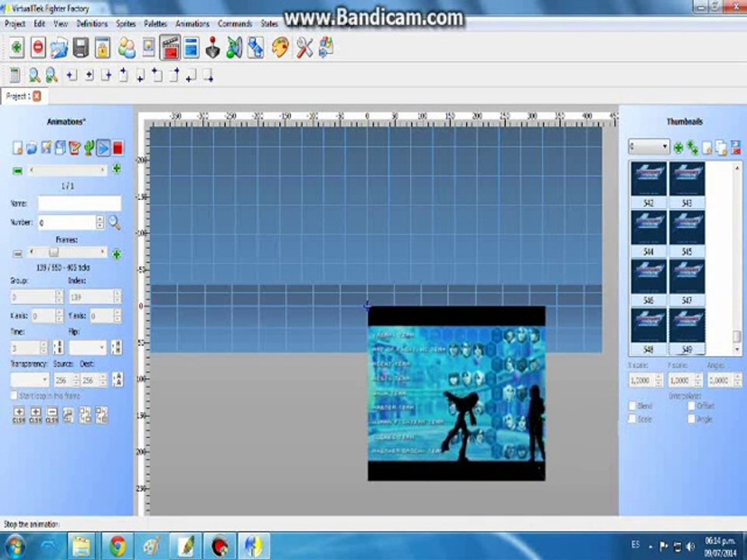Open the Flip dropdown
This screenshot has width=747, height=560.
coord(88,348)
